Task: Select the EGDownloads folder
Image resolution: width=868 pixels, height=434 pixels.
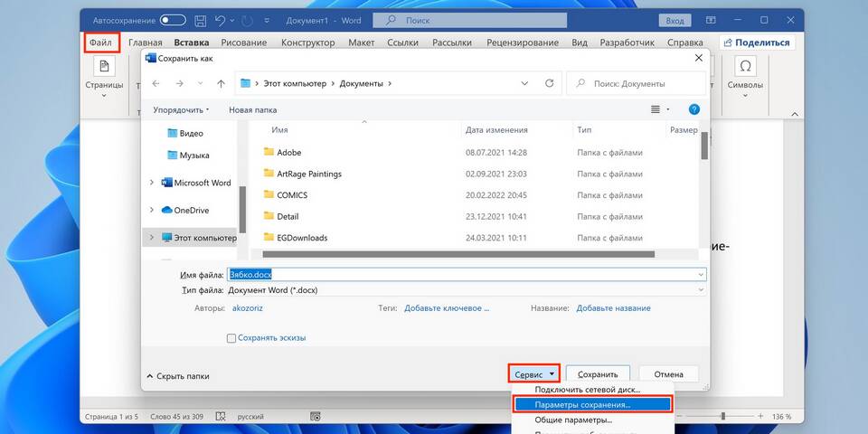Action: (296, 238)
